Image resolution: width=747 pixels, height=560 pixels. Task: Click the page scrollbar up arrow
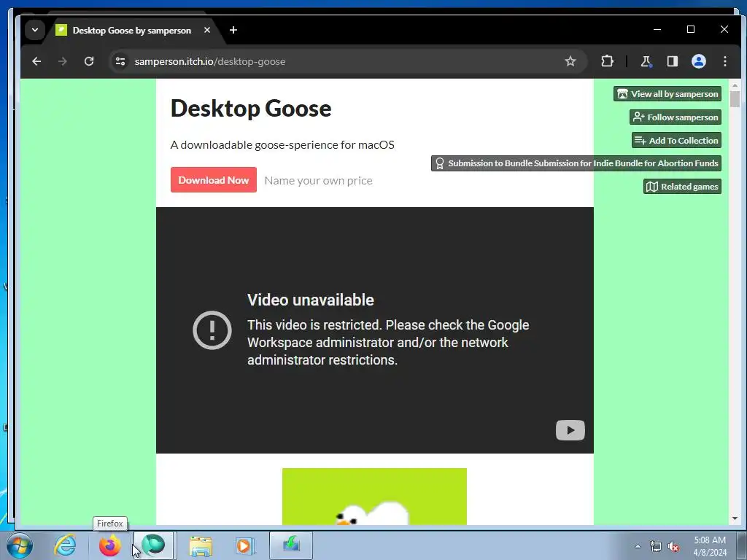735,85
